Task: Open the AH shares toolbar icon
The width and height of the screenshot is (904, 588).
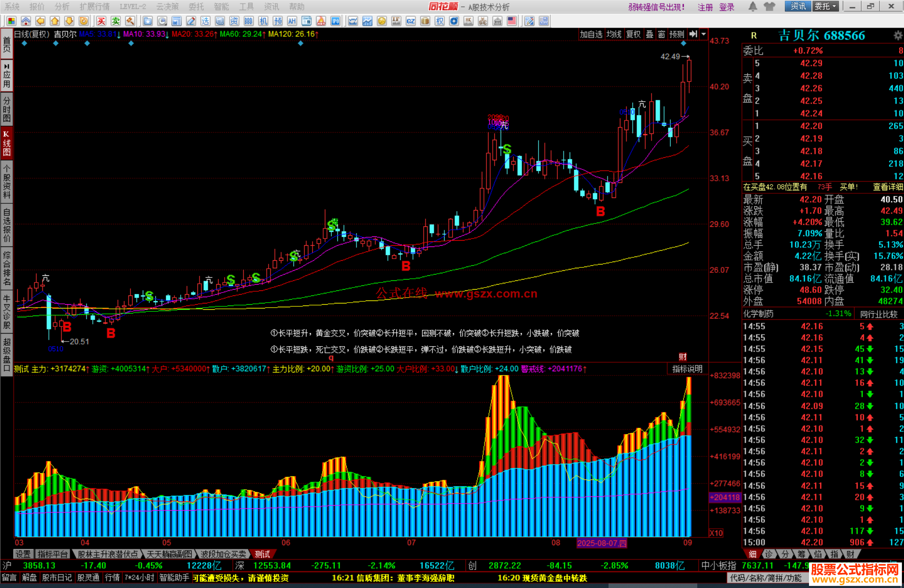Action: (x=292, y=21)
